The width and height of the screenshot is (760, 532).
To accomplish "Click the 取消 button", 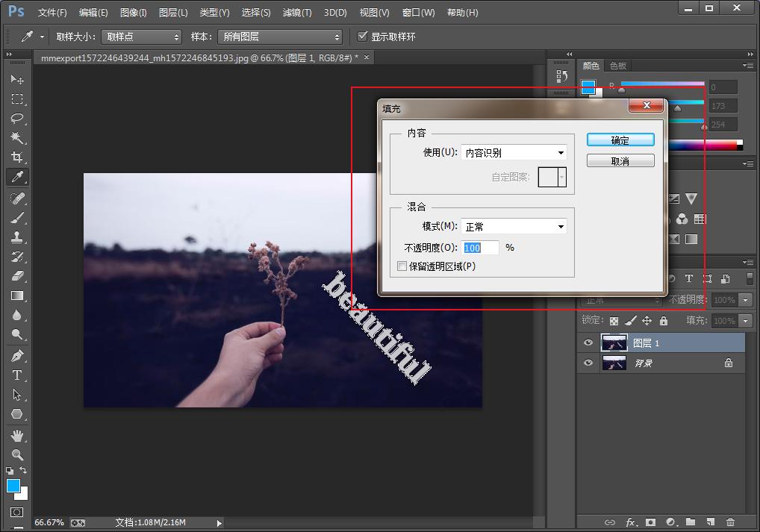I will click(x=620, y=161).
